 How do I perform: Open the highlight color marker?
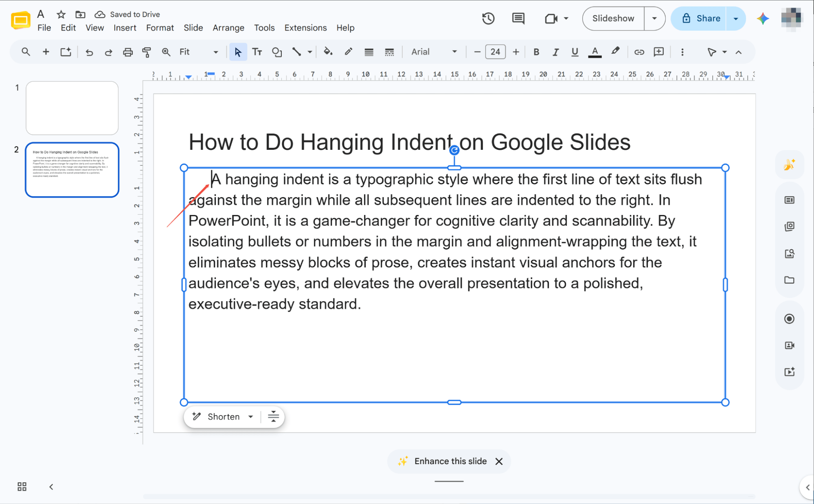(615, 51)
